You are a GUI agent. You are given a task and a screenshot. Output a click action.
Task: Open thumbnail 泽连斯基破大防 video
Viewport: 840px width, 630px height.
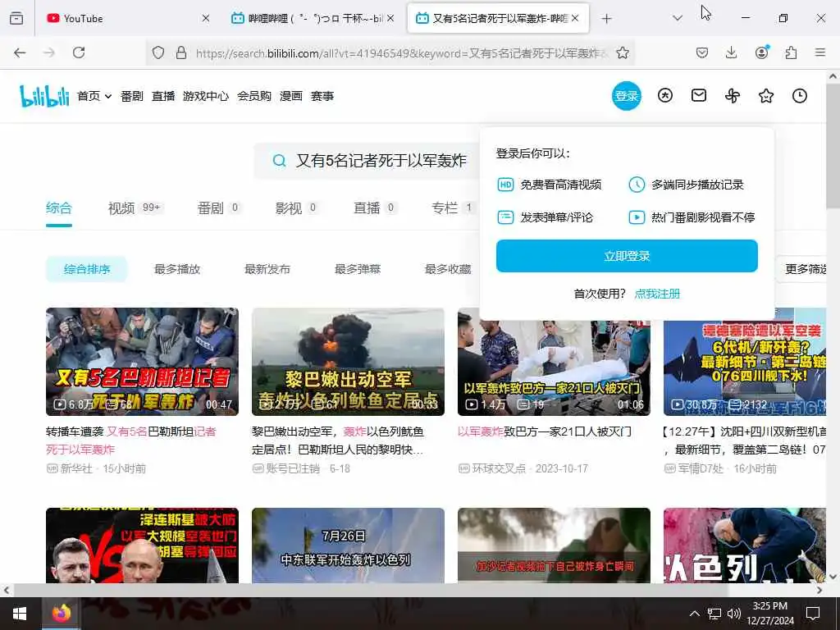point(142,546)
